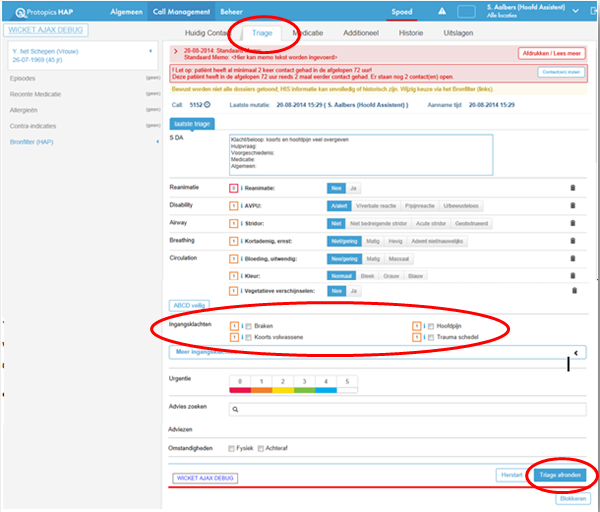
Task: Check the Hoofdpijn complaint box
Action: pos(429,326)
